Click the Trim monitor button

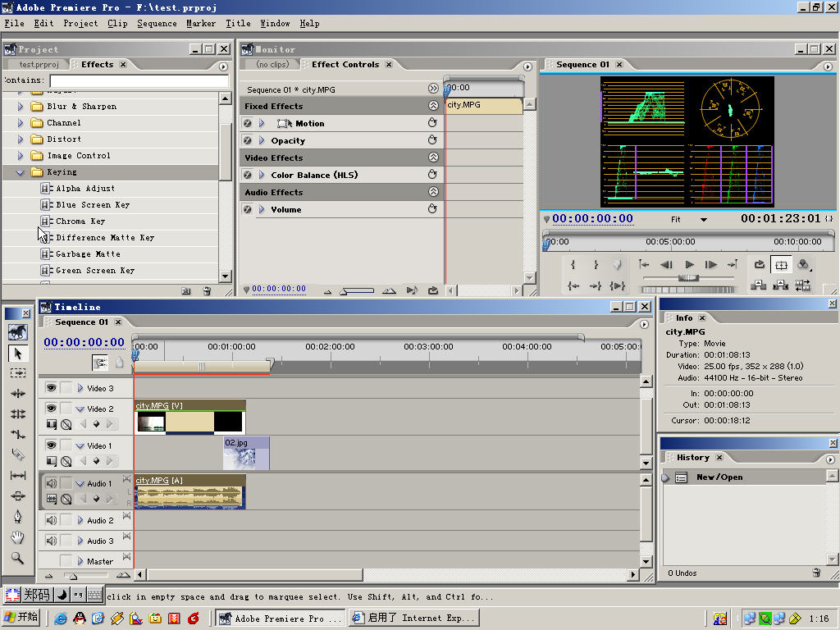click(x=802, y=285)
